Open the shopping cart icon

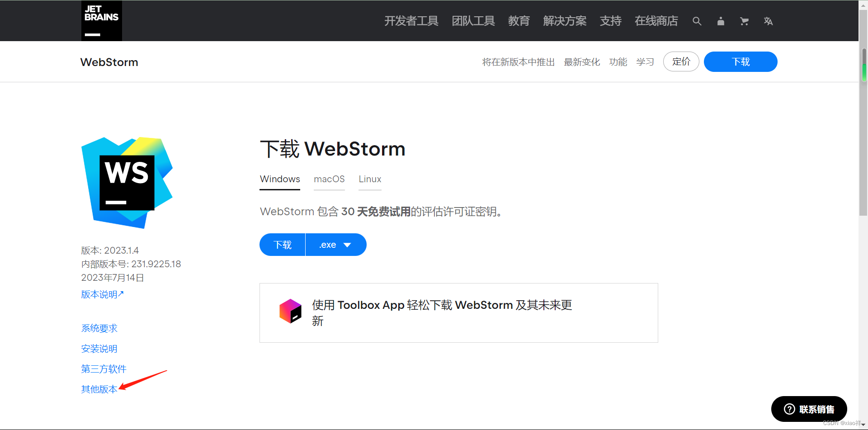pos(744,21)
